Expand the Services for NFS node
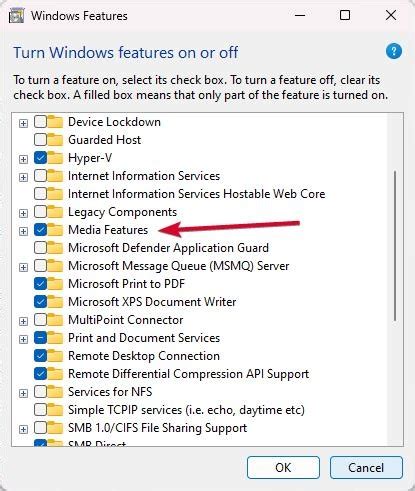The image size is (415, 491). [23, 393]
